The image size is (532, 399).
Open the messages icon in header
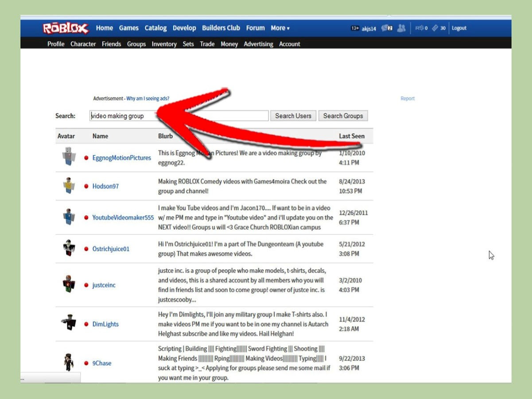click(x=387, y=28)
